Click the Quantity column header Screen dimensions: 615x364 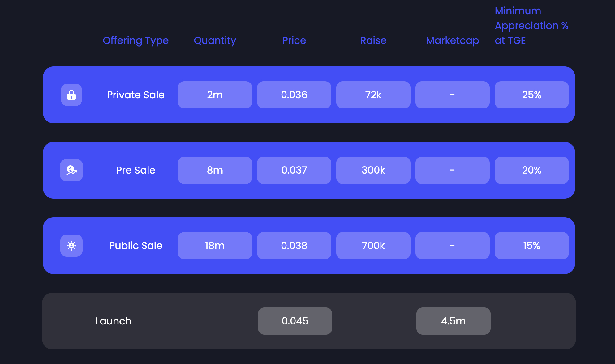(215, 40)
